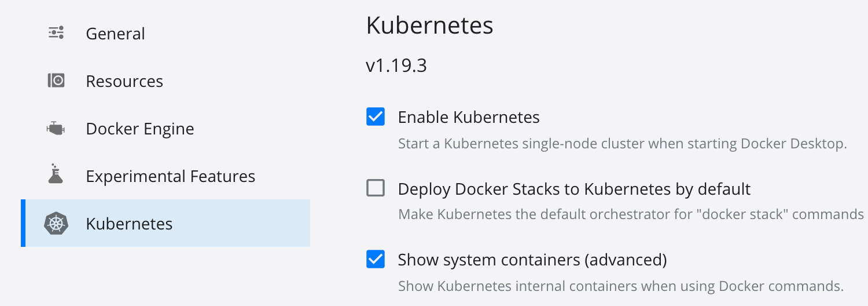
Task: Check the Deploy Docker Stacks checkbox
Action: coord(376,188)
